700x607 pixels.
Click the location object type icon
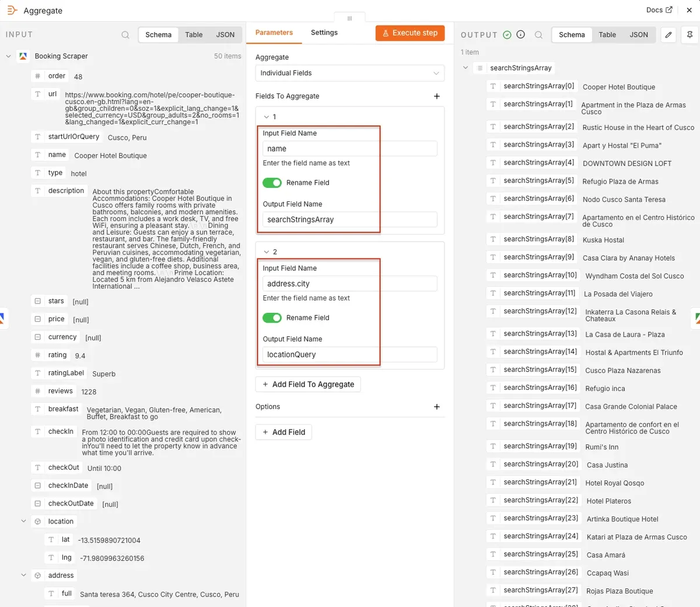click(x=38, y=522)
